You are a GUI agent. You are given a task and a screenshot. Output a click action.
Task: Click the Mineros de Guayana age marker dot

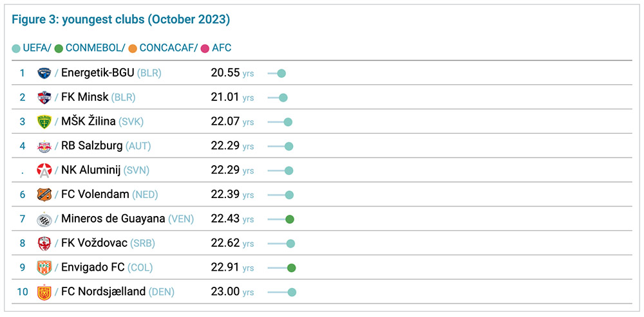pos(290,219)
